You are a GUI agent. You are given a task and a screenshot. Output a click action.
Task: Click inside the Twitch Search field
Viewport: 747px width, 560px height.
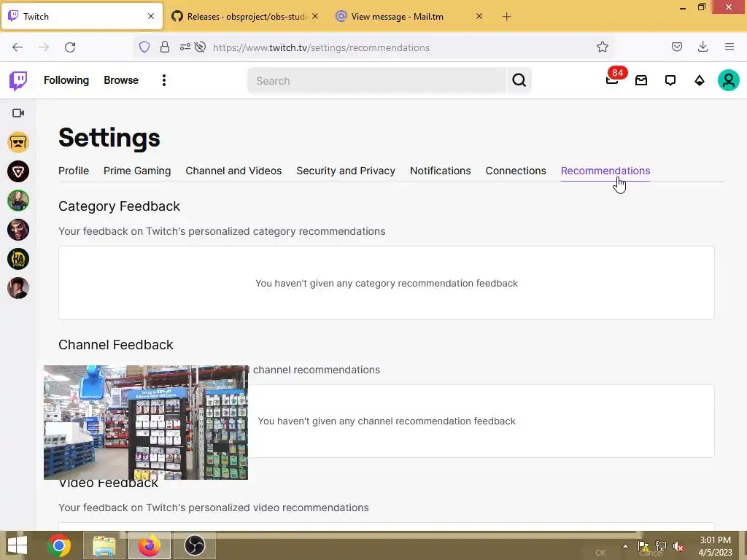[x=377, y=80]
